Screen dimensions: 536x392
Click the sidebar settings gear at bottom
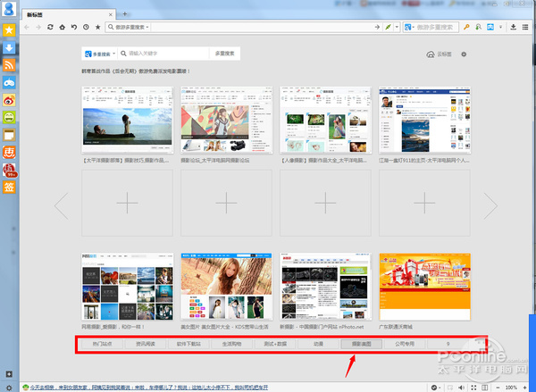coord(9,388)
